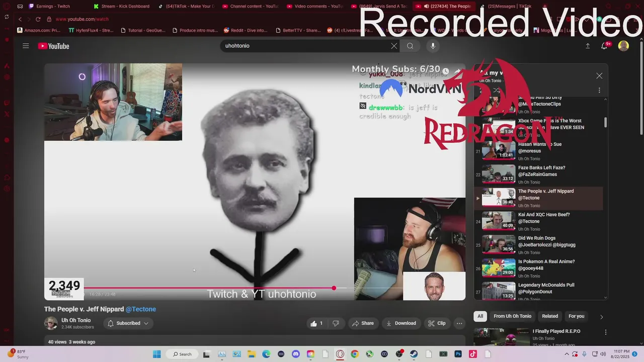The image size is (644, 362).
Task: Select the Related filter chip
Action: pyautogui.click(x=550, y=316)
